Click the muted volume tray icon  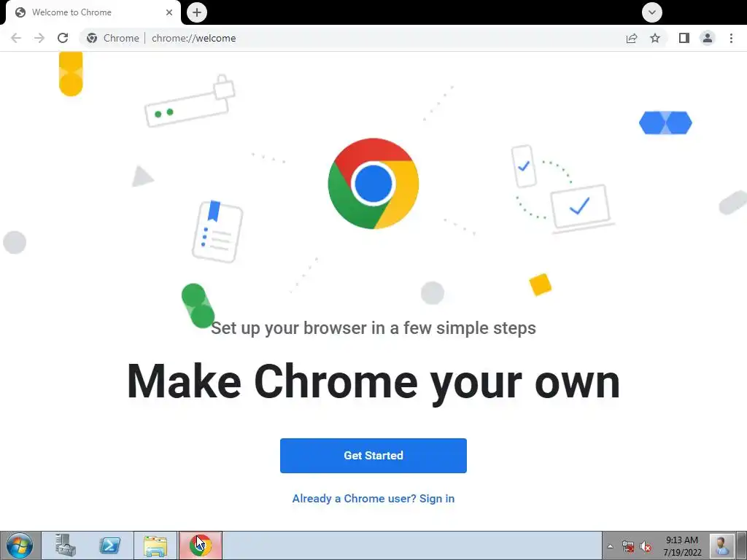tap(646, 547)
